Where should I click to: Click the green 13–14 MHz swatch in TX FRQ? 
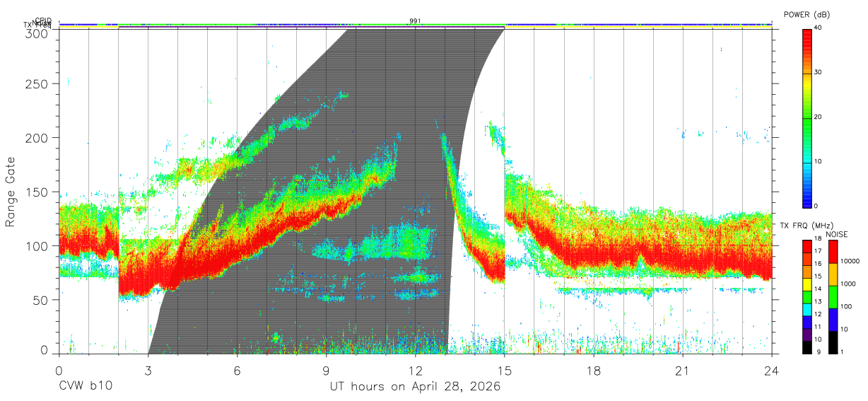tap(807, 296)
